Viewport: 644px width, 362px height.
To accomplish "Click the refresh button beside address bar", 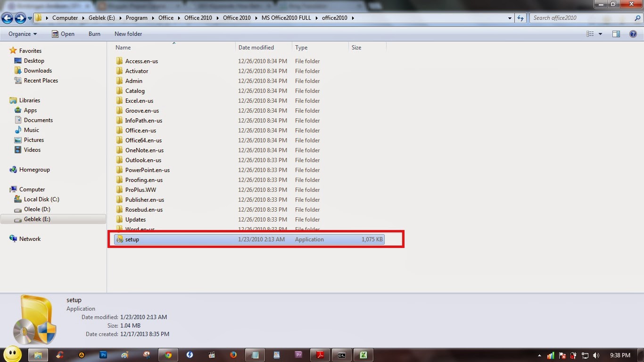I will (520, 18).
